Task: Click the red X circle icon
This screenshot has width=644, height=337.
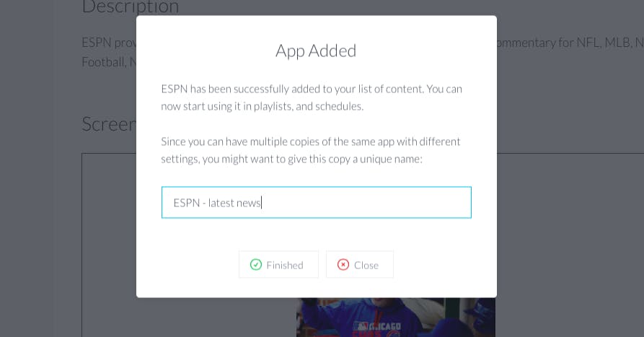Action: pyautogui.click(x=343, y=265)
